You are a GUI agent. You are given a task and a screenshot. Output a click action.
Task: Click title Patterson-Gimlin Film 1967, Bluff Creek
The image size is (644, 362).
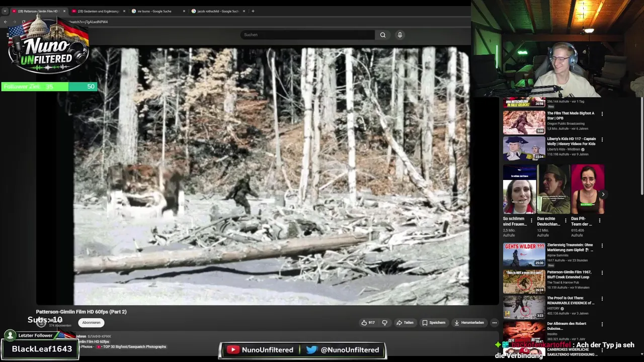pos(570,275)
